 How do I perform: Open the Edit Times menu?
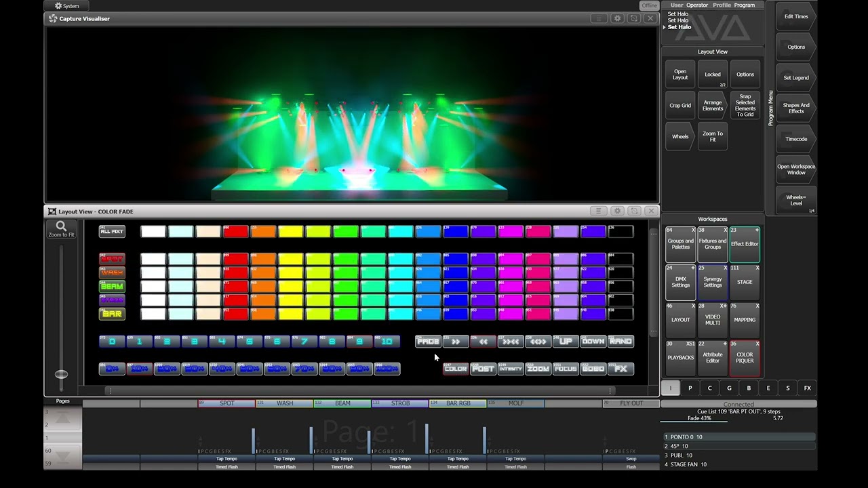pos(796,16)
